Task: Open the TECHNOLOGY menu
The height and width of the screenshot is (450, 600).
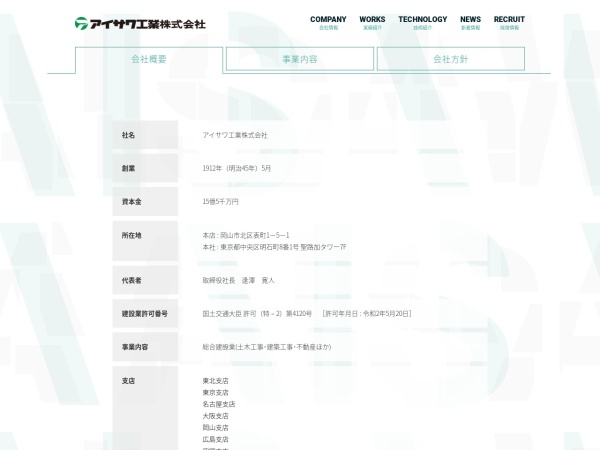Action: [422, 23]
